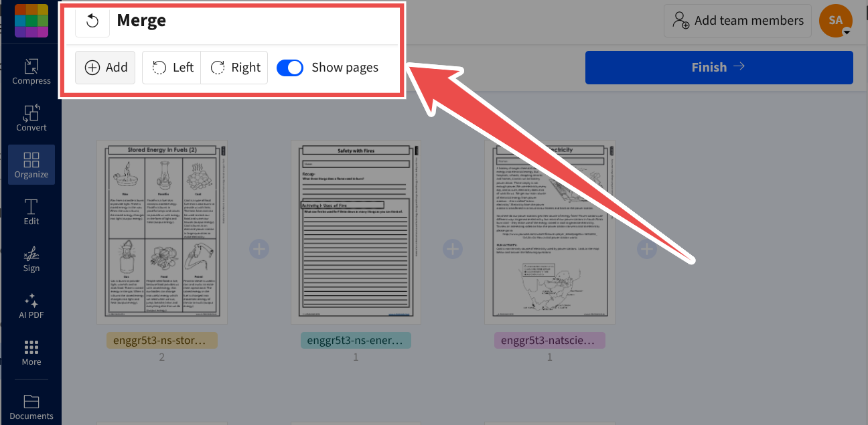Select the Organize tool
This screenshot has width=868, height=425.
pyautogui.click(x=31, y=165)
